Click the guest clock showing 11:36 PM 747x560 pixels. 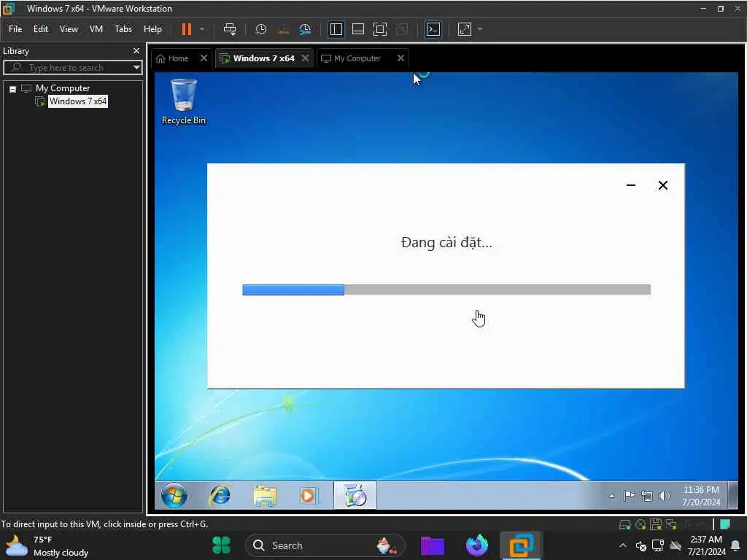pos(701,496)
